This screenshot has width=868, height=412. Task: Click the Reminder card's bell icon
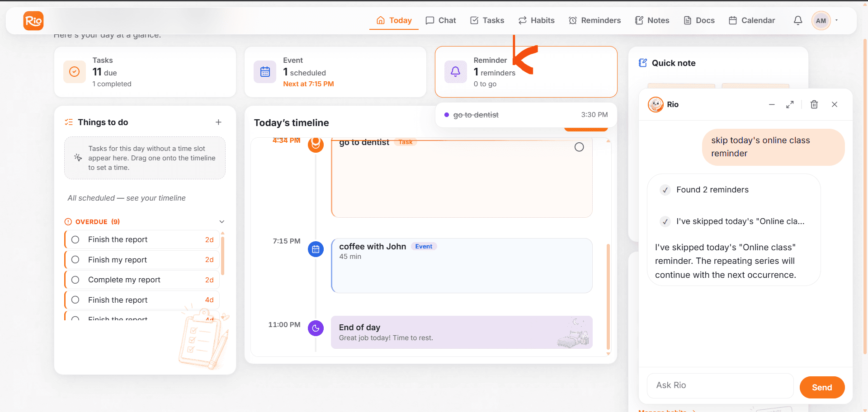coord(456,71)
